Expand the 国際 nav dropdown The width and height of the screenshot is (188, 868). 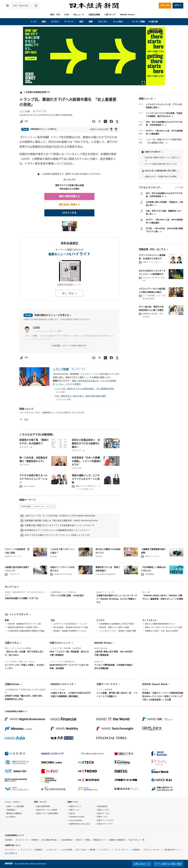click(92, 22)
